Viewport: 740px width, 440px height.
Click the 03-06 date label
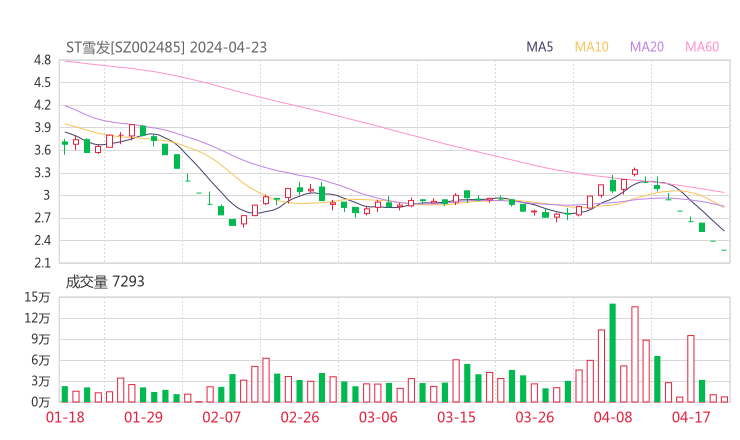tap(378, 417)
